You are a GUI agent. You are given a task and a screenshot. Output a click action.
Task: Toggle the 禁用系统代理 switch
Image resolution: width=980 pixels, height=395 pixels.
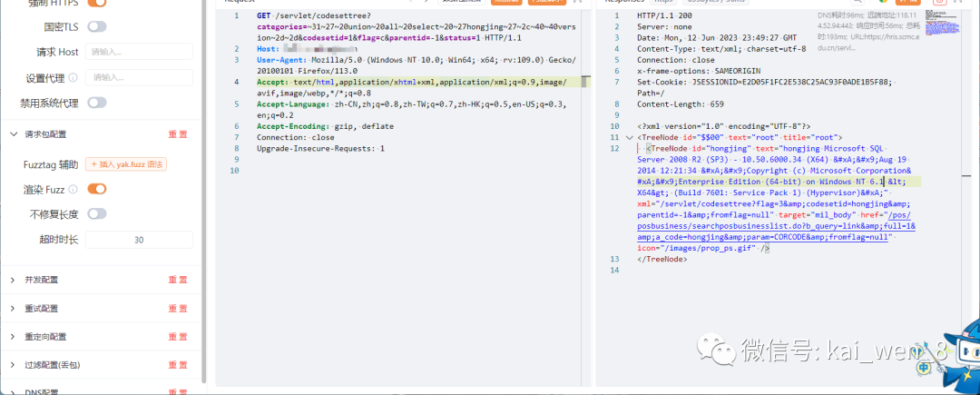tap(97, 103)
